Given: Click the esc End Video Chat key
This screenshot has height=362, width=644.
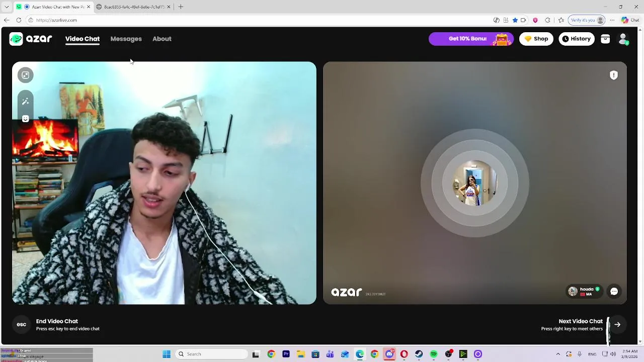Looking at the screenshot, I should [x=21, y=324].
